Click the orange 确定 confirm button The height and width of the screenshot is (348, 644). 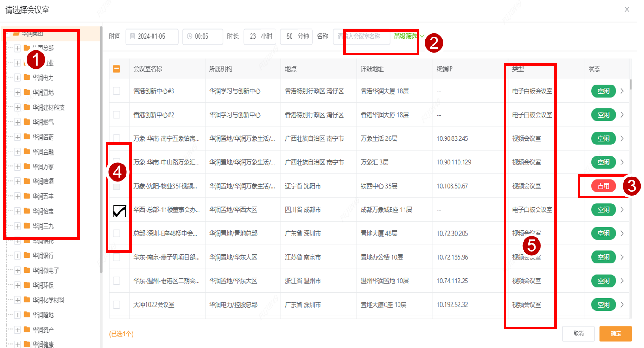[x=615, y=334]
